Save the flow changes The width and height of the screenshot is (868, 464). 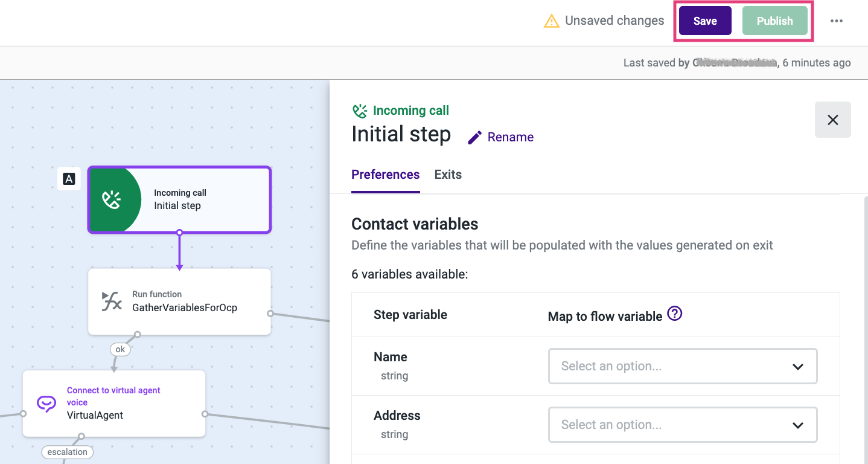[x=704, y=21]
